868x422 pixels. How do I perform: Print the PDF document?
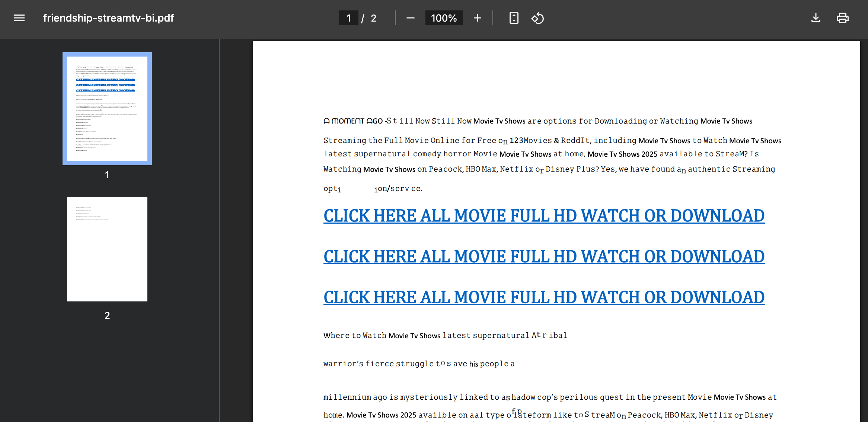[x=842, y=18]
